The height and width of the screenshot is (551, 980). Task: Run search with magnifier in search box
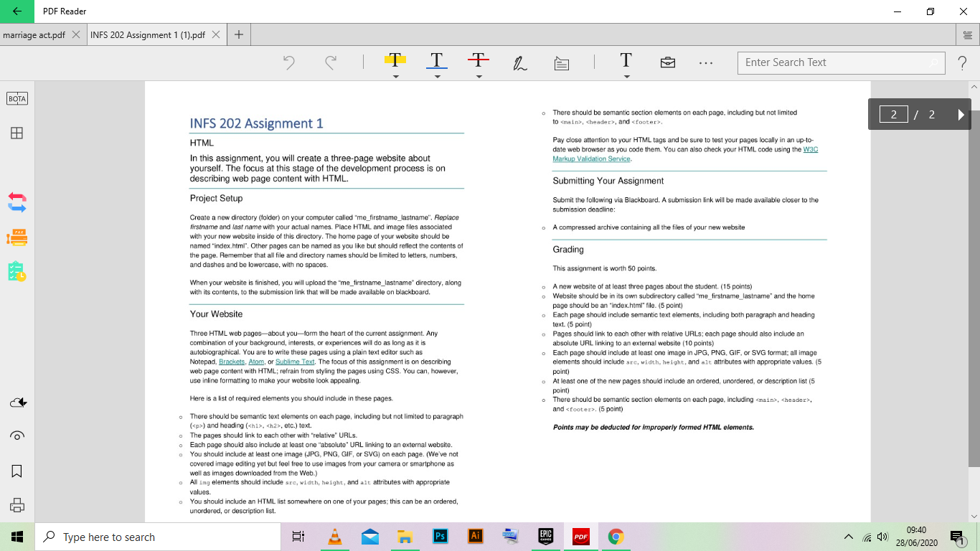[933, 63]
